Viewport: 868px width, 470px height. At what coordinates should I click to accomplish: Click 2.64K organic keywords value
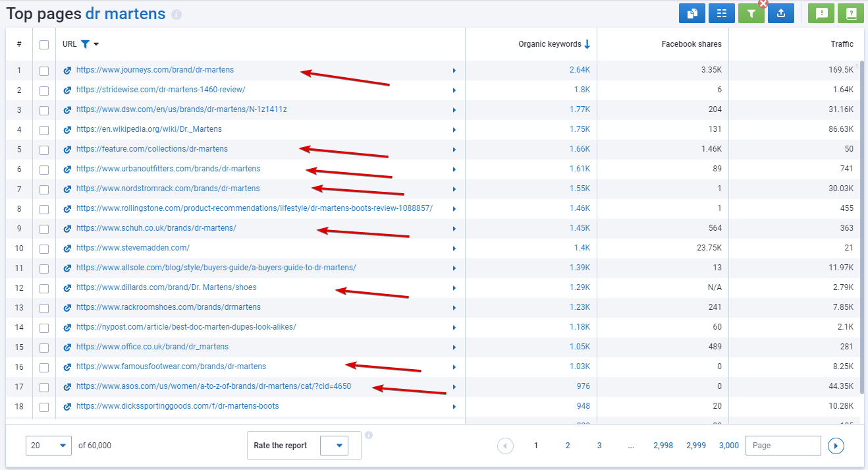[x=580, y=70]
